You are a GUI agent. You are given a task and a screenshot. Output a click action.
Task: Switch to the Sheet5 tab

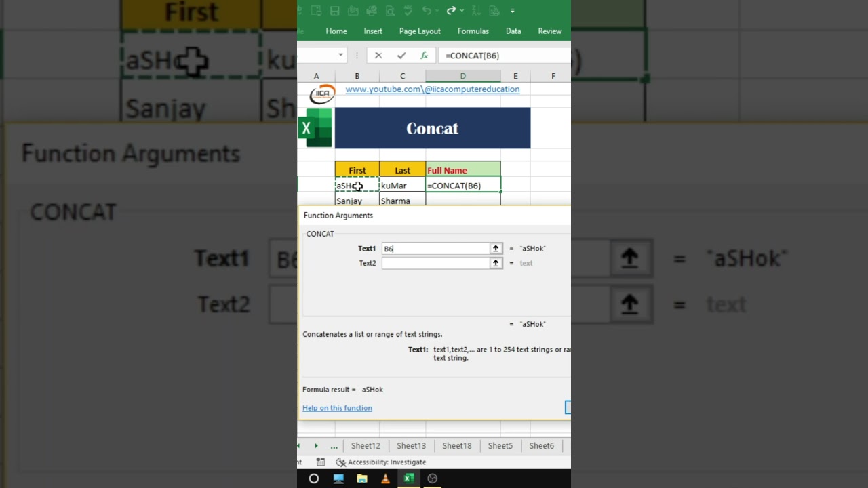click(x=500, y=446)
